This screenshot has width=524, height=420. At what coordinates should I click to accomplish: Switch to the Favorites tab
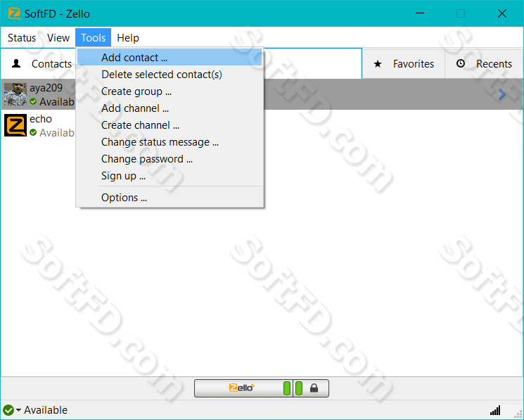click(404, 63)
